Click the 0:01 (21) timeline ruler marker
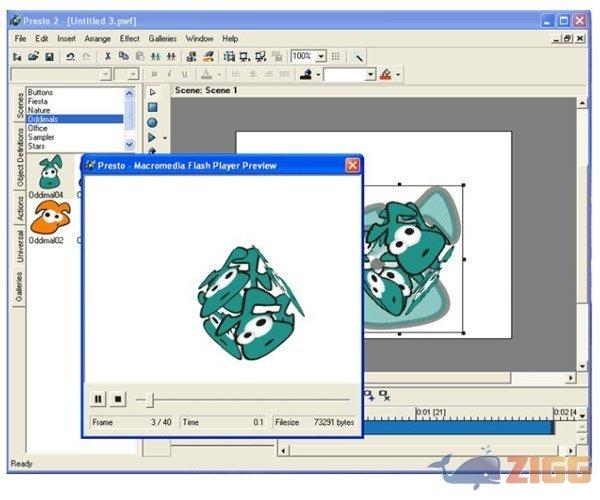Viewport: 600px width, 500px height. point(431,412)
